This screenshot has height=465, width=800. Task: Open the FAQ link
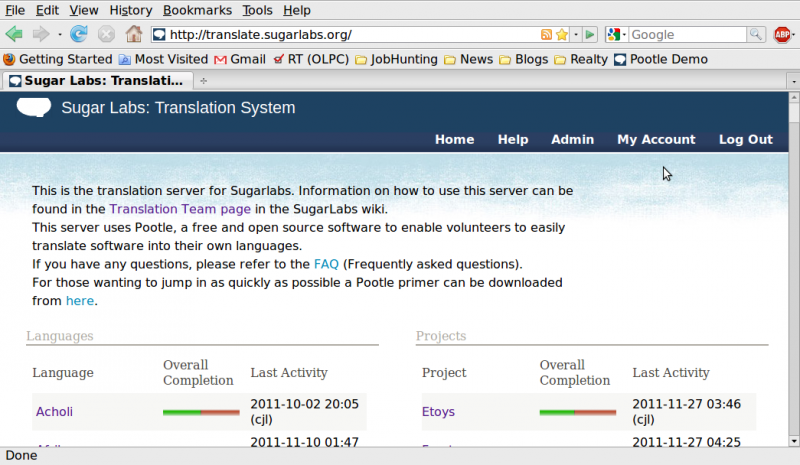tap(326, 264)
